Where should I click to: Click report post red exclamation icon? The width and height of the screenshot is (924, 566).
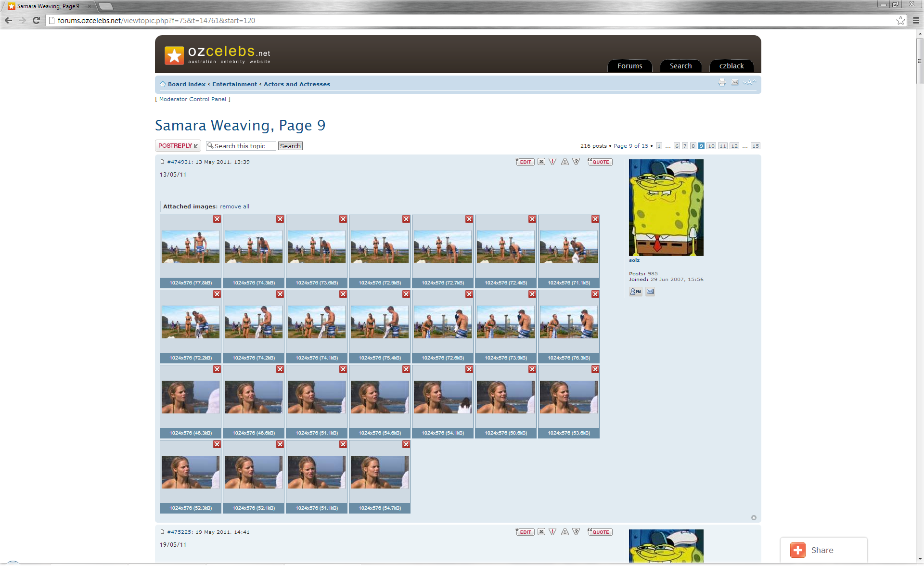click(x=552, y=162)
